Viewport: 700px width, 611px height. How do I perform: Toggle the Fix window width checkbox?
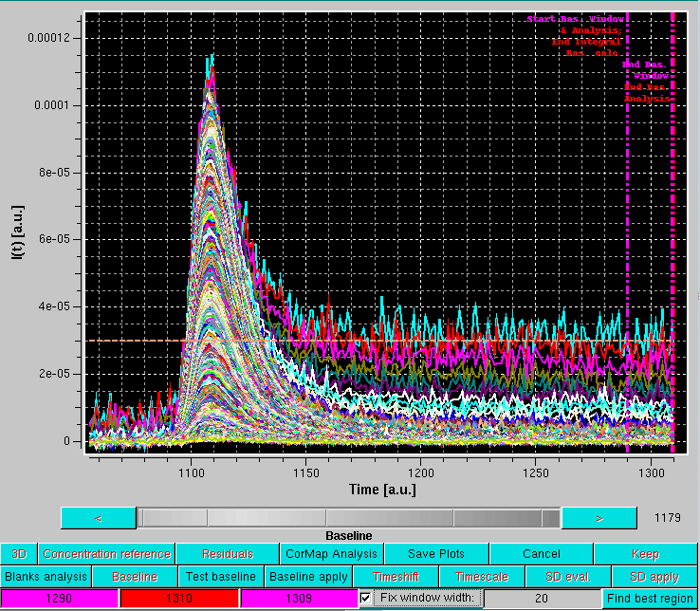(x=366, y=599)
